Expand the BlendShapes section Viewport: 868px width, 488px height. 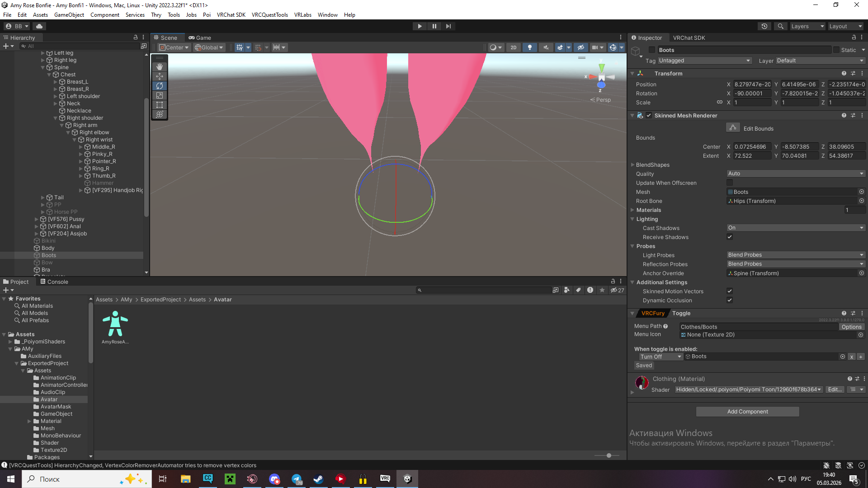click(x=633, y=165)
